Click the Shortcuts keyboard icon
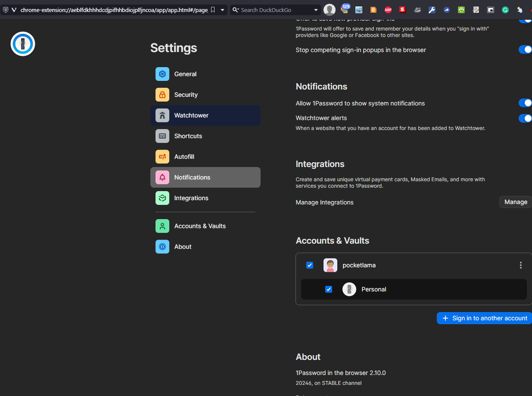Image resolution: width=532 pixels, height=396 pixels. (x=162, y=136)
